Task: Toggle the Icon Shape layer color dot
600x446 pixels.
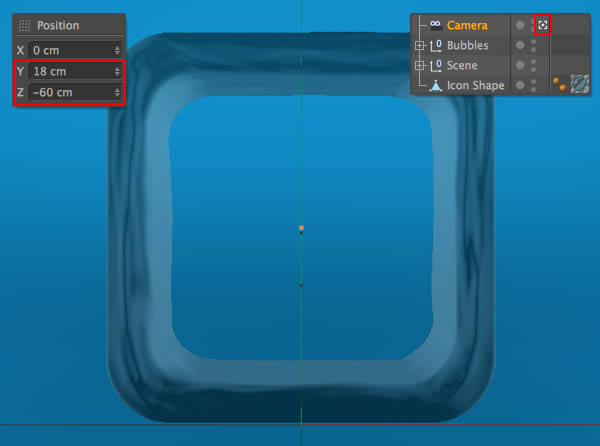Action: click(520, 85)
